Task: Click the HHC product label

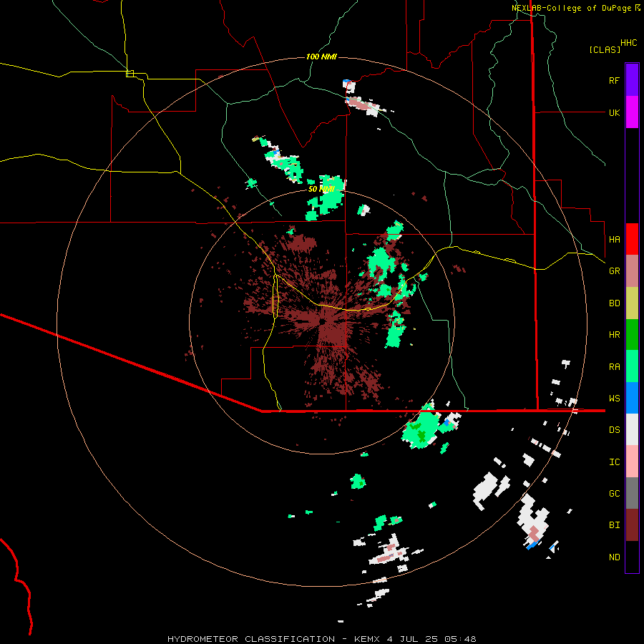Action: pos(628,43)
